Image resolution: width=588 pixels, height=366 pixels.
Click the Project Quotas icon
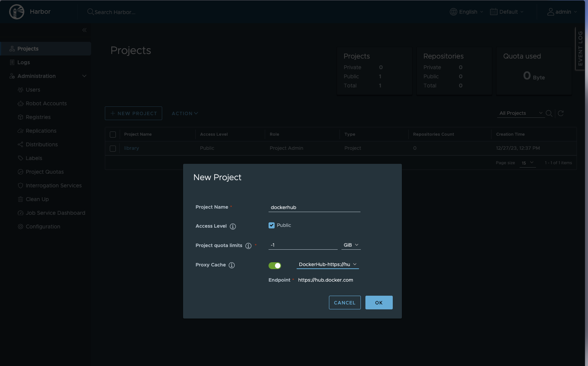[21, 172]
